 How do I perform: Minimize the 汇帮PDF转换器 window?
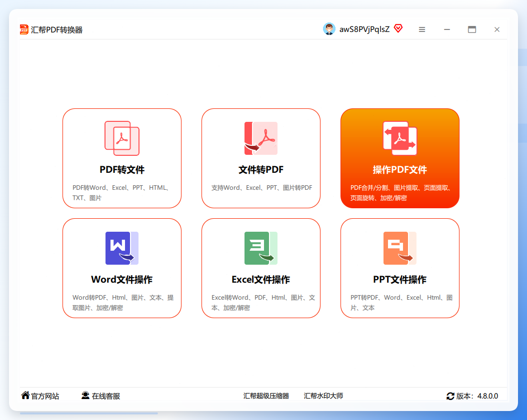[447, 29]
